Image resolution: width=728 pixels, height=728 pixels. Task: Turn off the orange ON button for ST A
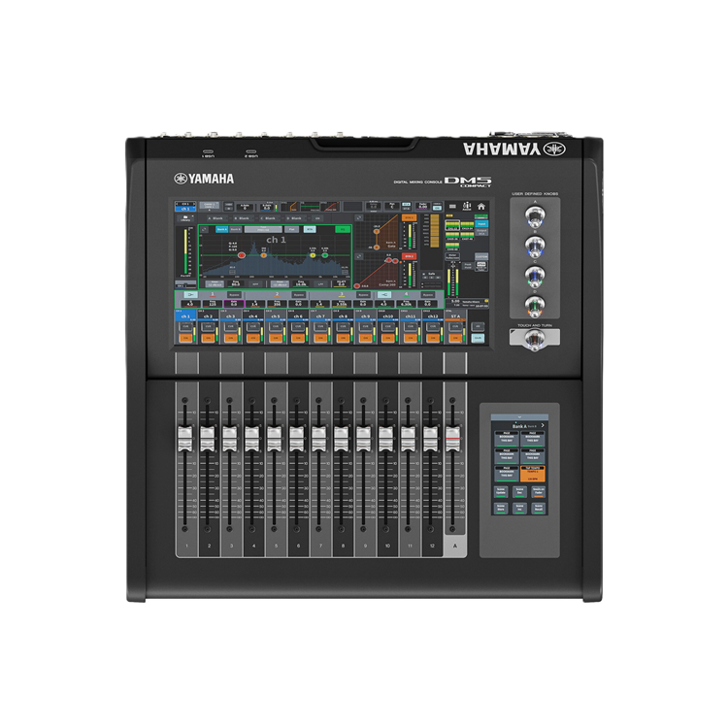pyautogui.click(x=455, y=338)
